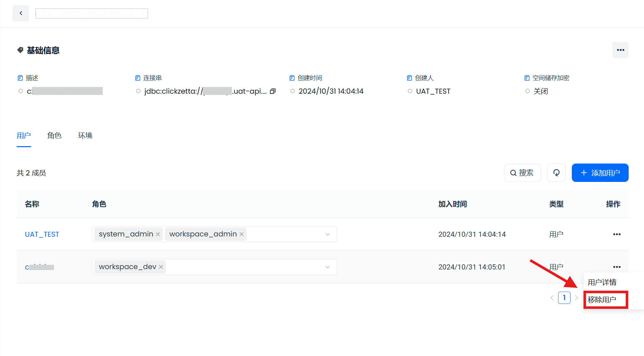
Task: Click the back arrow button
Action: click(21, 13)
